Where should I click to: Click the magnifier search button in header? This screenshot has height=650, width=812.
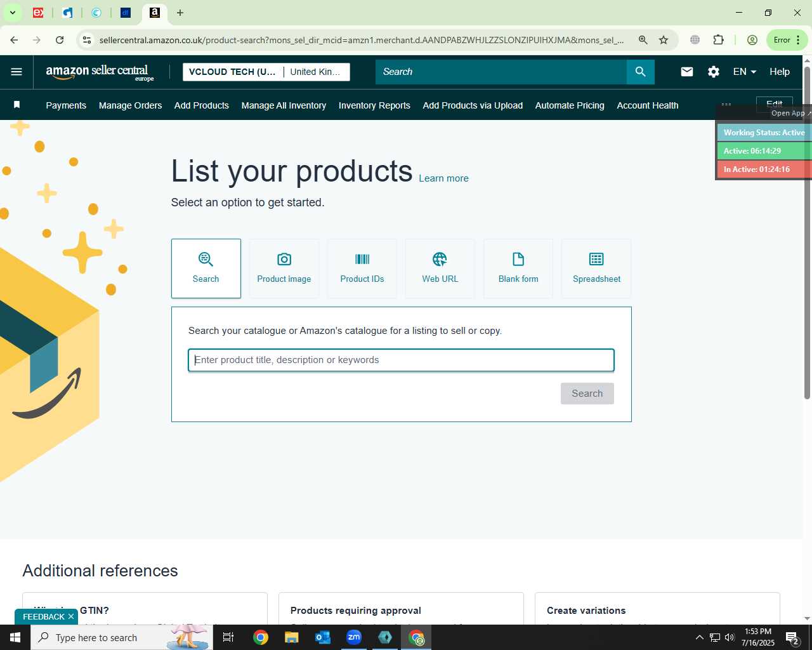pos(641,72)
